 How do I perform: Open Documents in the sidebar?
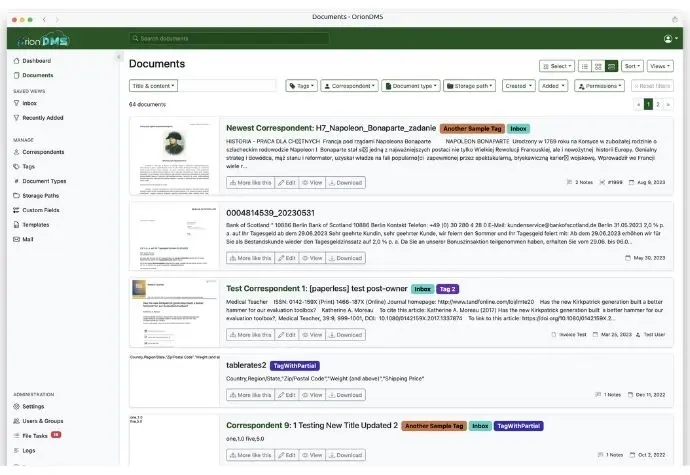[33, 75]
